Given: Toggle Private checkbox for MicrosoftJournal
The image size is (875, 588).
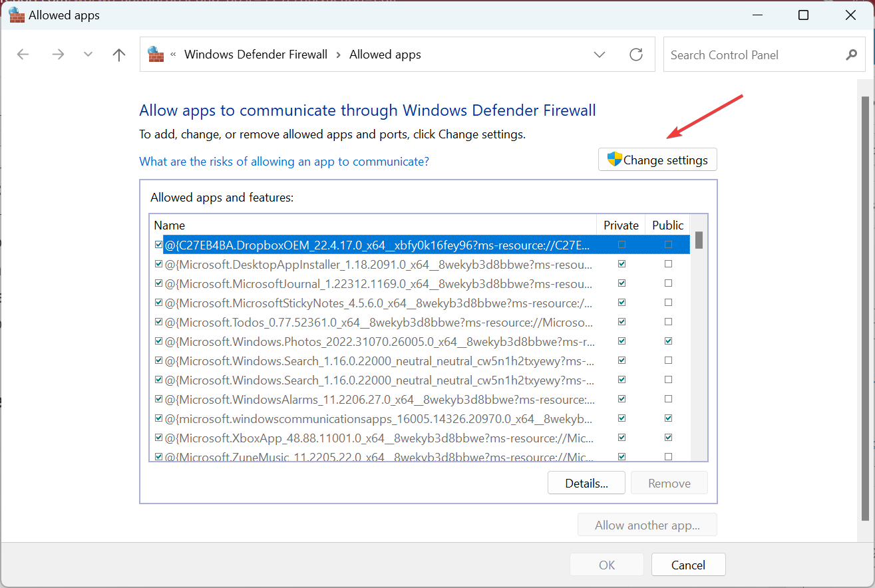Looking at the screenshot, I should (621, 283).
